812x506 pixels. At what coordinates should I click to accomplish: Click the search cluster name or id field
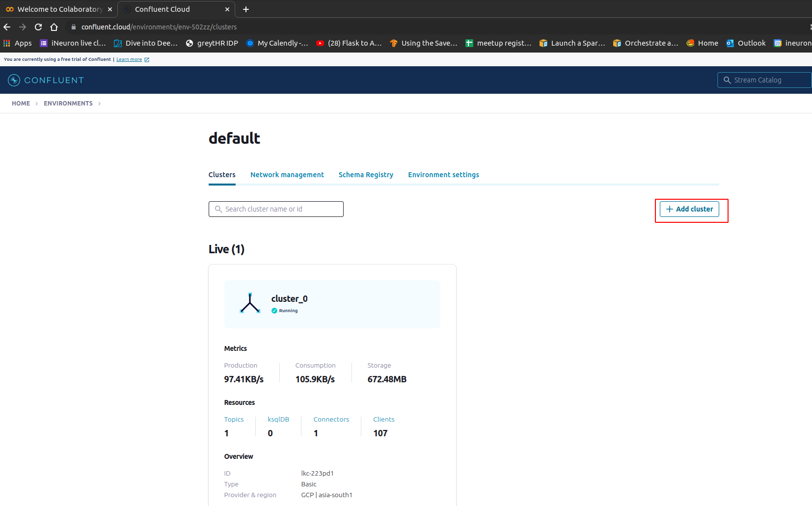coord(275,209)
